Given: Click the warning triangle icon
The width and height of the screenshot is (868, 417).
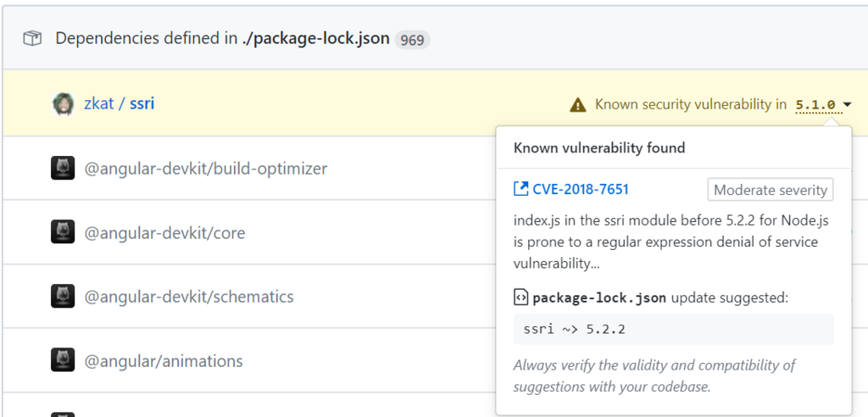Looking at the screenshot, I should pyautogui.click(x=578, y=105).
